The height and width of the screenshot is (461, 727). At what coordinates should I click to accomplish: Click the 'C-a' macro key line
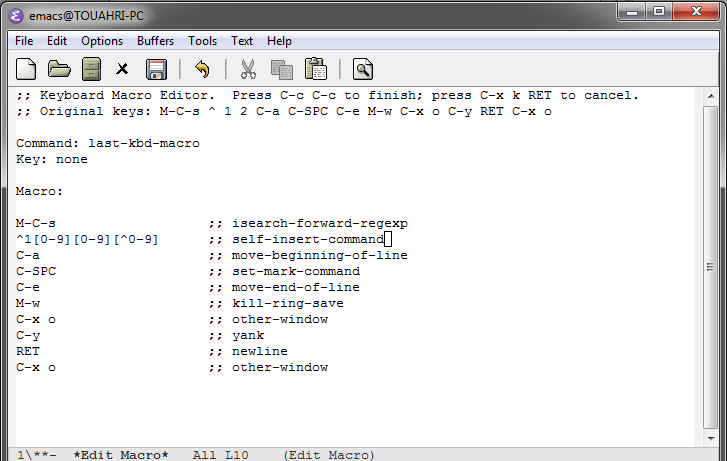click(28, 256)
